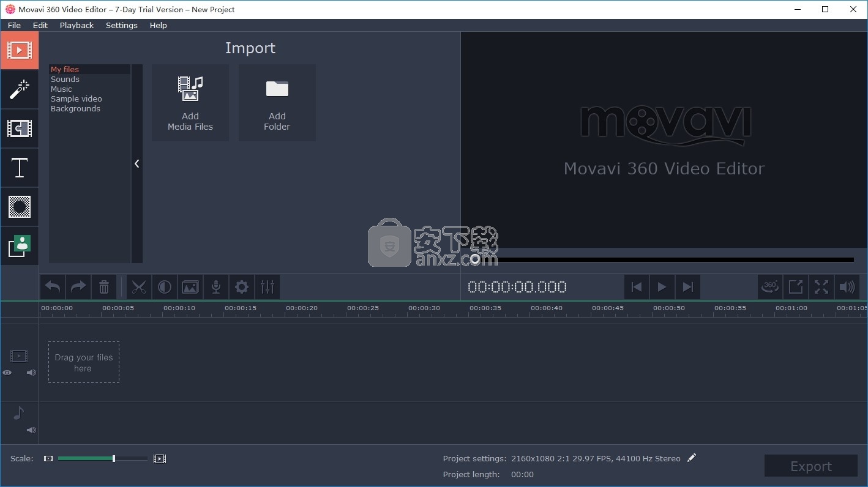
Task: Open the Filters magic wand tab
Action: pyautogui.click(x=20, y=89)
